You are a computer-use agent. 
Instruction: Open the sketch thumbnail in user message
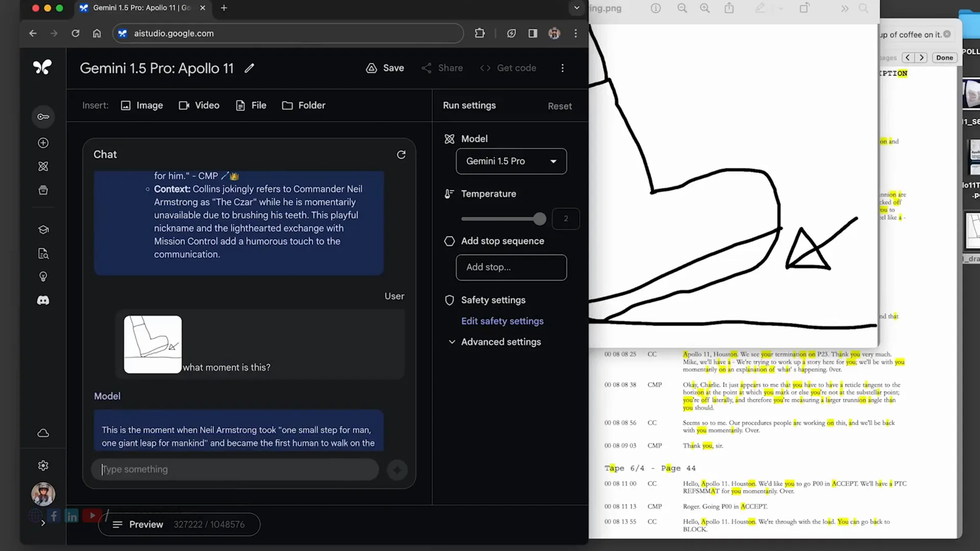pyautogui.click(x=153, y=344)
